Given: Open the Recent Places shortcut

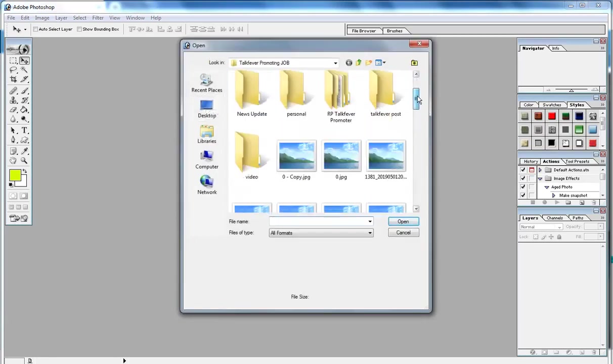Looking at the screenshot, I should click(207, 83).
